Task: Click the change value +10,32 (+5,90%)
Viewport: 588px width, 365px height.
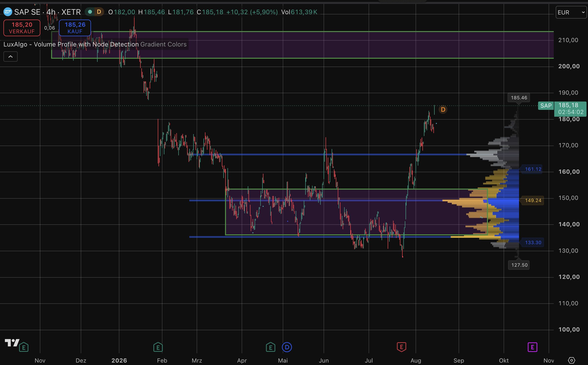Action: 252,12
